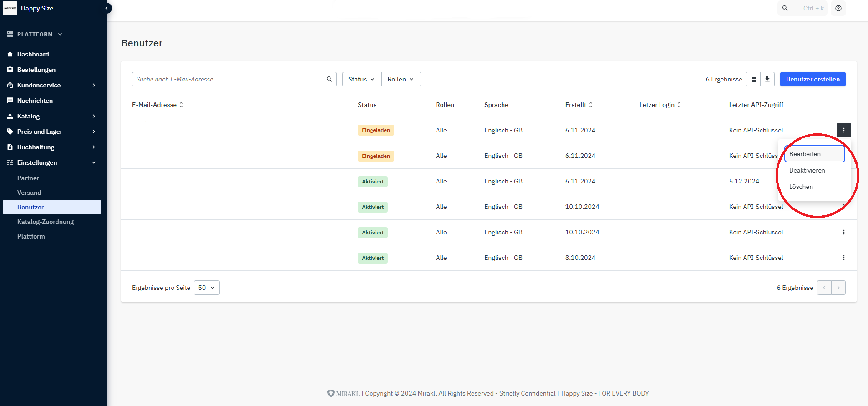Open the global search in the top bar

[802, 8]
